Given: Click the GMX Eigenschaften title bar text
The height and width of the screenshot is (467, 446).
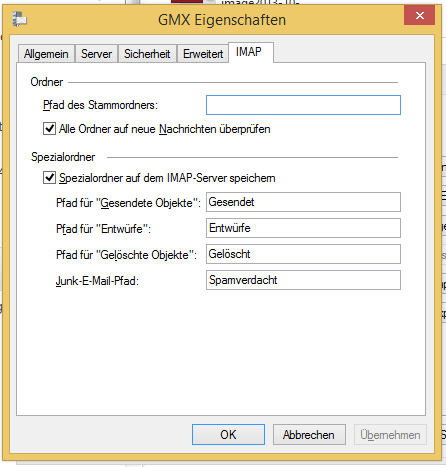Looking at the screenshot, I should tap(222, 20).
